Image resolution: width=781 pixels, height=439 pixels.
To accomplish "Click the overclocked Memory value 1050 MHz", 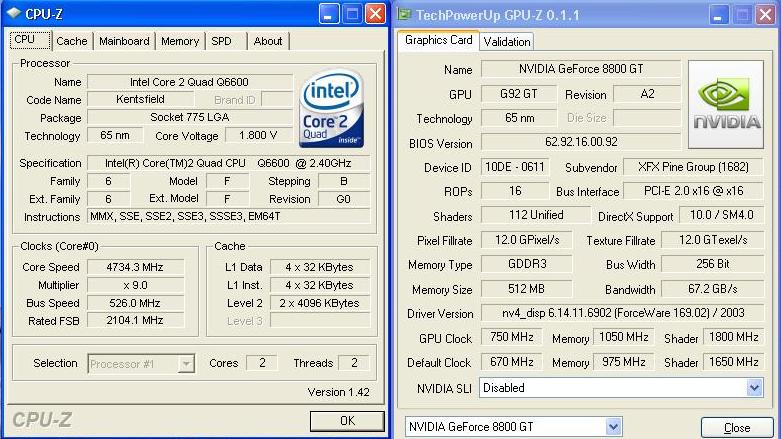I will (624, 337).
